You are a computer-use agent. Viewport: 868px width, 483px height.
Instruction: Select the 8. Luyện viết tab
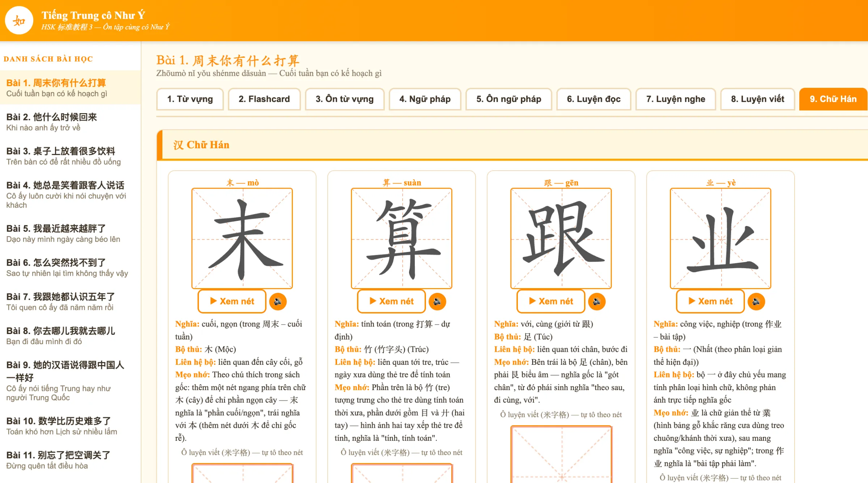click(x=758, y=99)
